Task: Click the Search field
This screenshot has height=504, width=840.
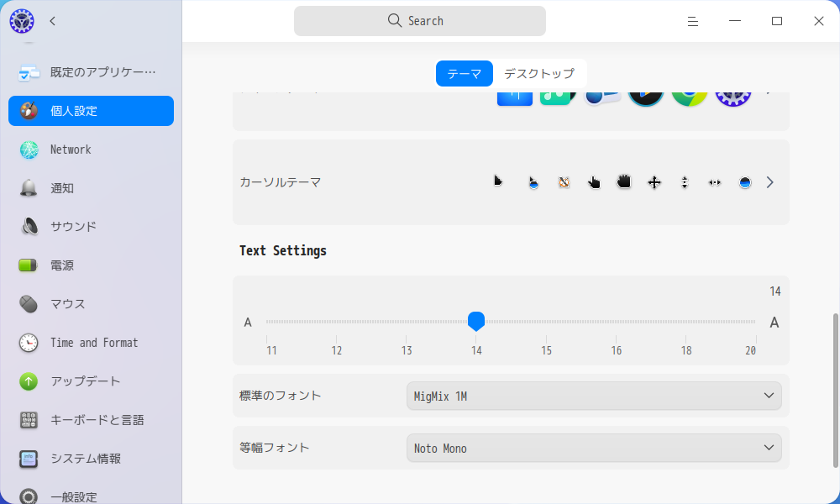Action: [419, 20]
